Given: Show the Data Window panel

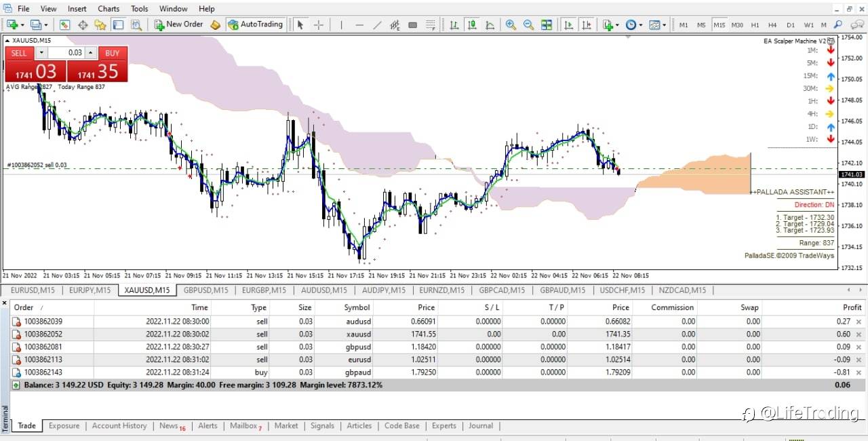Looking at the screenshot, I should coord(83,24).
